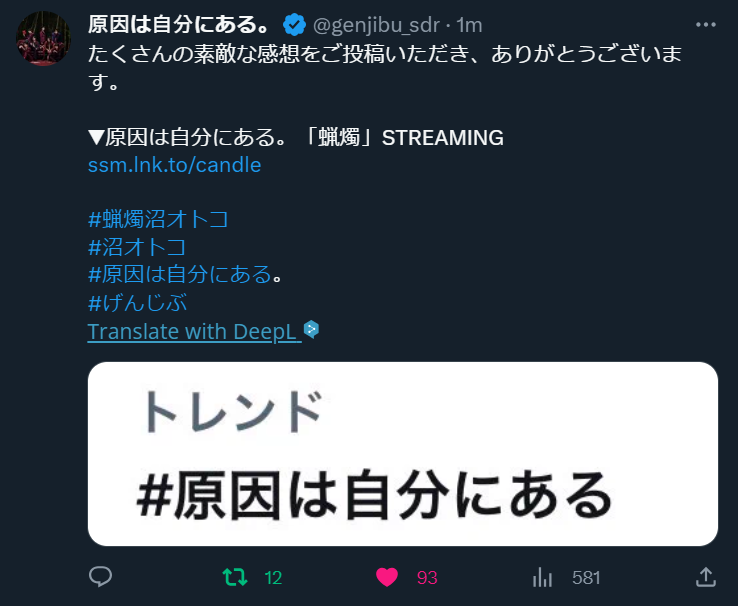Click the @genjibu_sdr handle
Image resolution: width=738 pixels, height=606 pixels.
click(x=376, y=25)
